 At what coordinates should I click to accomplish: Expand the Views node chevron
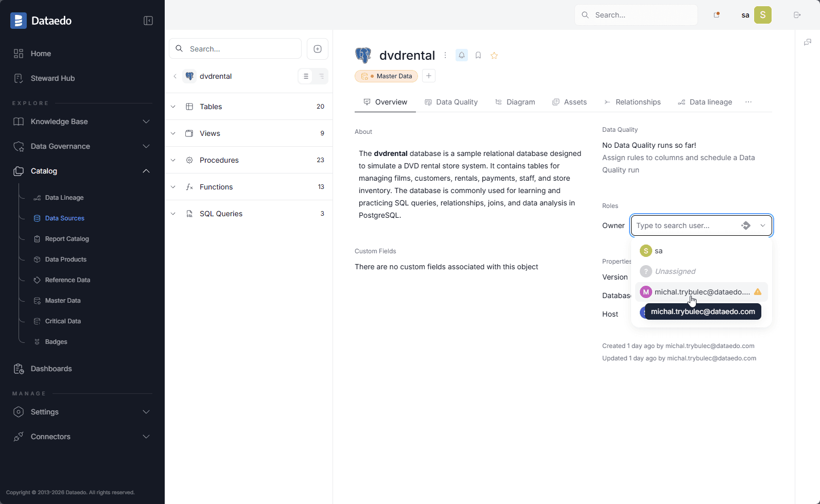point(173,133)
